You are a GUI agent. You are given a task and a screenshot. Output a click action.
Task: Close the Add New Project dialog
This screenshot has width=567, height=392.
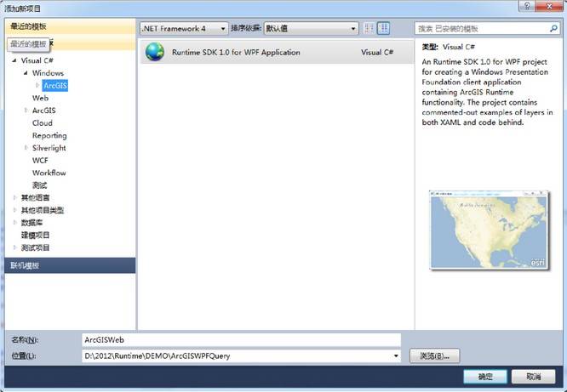point(549,6)
